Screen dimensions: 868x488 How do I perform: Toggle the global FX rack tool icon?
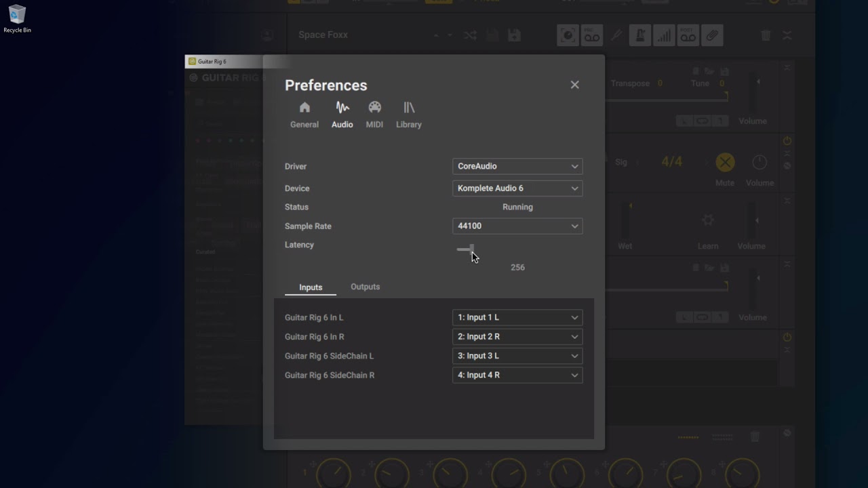click(568, 35)
